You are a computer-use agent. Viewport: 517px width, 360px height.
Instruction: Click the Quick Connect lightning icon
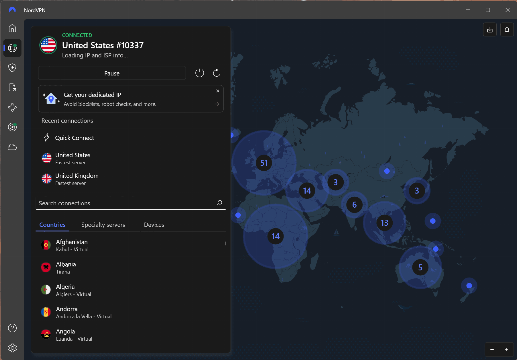click(46, 137)
